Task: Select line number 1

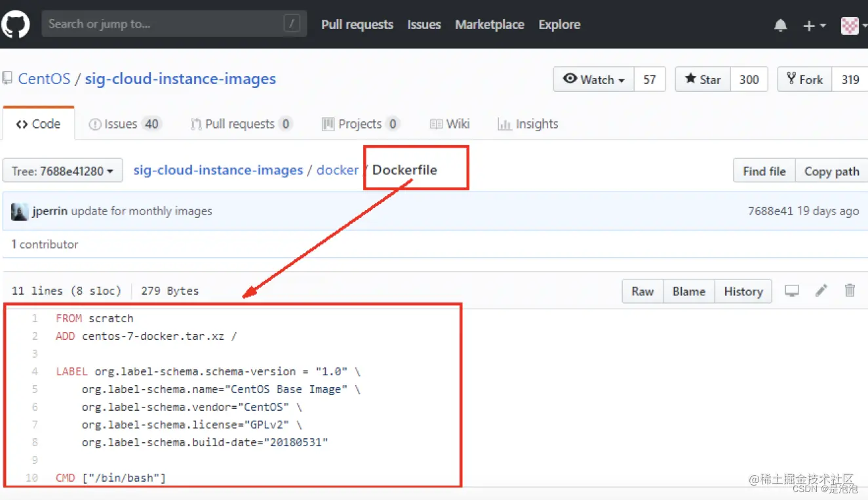Action: 34,318
